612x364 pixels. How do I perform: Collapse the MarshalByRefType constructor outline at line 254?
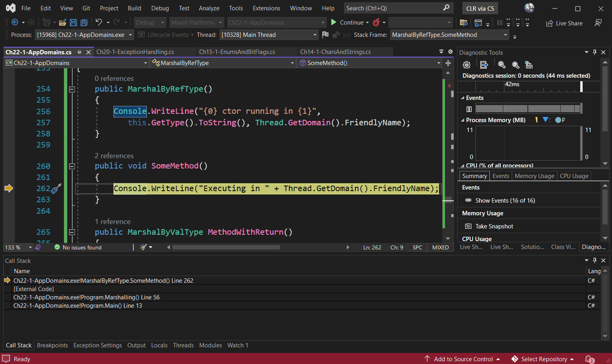(x=72, y=90)
